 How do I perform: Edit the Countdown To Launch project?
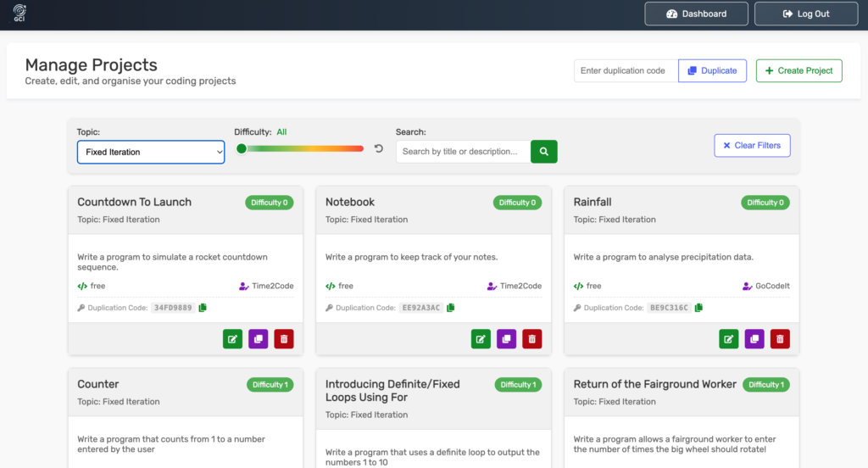233,339
